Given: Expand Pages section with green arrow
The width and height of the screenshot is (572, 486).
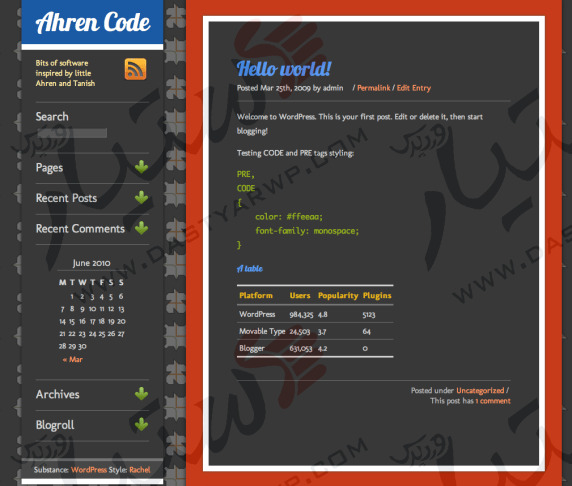Looking at the screenshot, I should (x=141, y=167).
